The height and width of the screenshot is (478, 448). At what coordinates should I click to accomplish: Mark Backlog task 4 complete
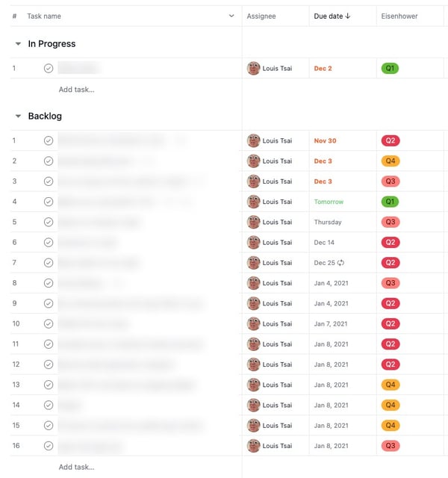pyautogui.click(x=49, y=202)
